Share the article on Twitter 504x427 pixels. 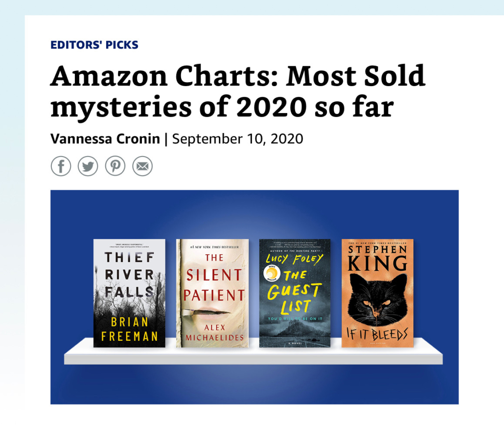pos(88,166)
